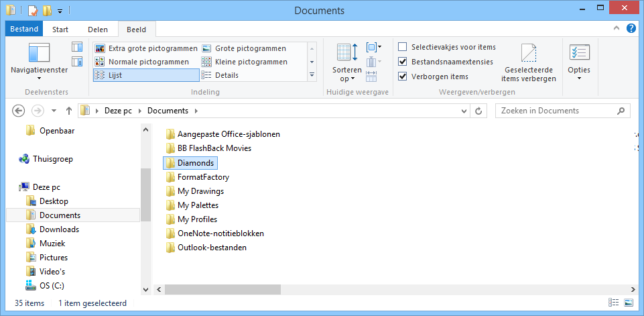Choose Kleine pictogrammen layout

[x=245, y=62]
